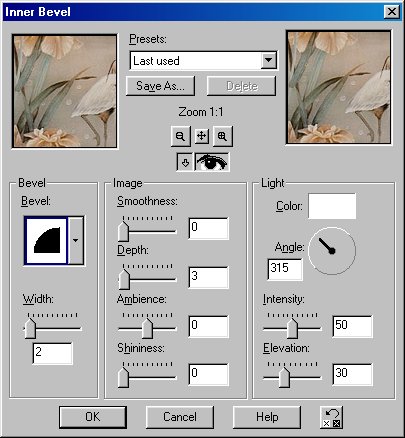
Task: Click the Shininess slider
Action: [147, 375]
